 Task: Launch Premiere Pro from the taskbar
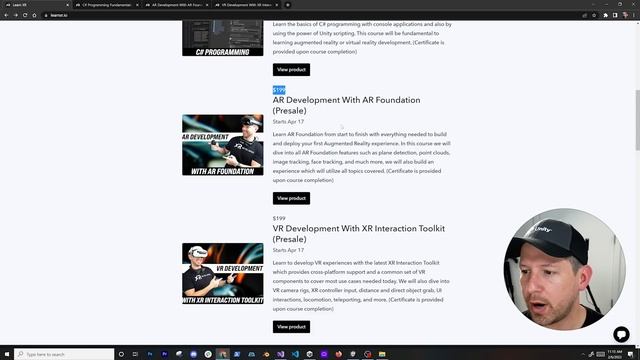tap(164, 354)
